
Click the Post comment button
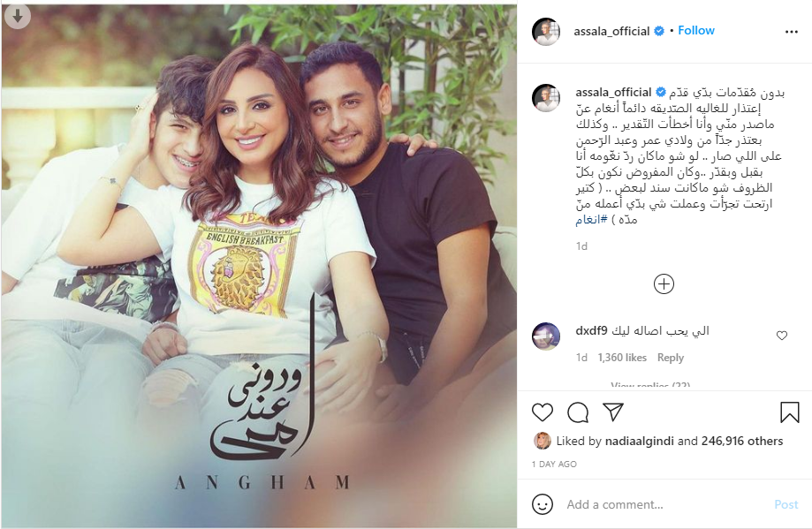[786, 504]
